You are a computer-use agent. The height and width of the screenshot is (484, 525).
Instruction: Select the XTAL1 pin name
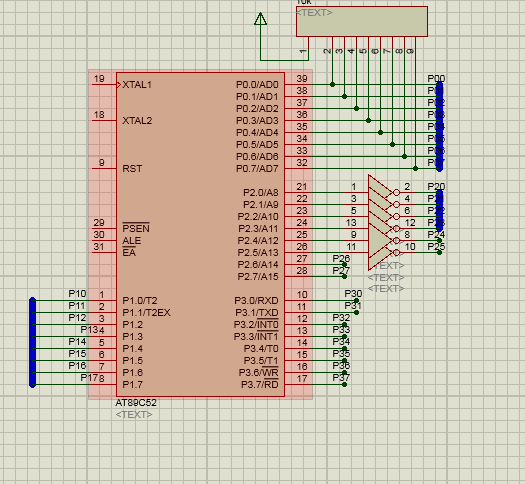point(137,84)
